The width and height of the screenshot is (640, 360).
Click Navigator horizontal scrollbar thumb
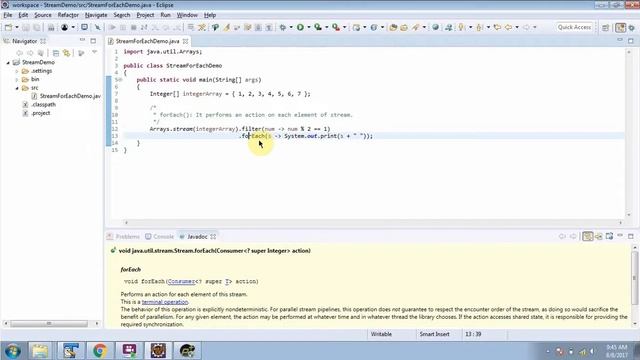point(49,324)
